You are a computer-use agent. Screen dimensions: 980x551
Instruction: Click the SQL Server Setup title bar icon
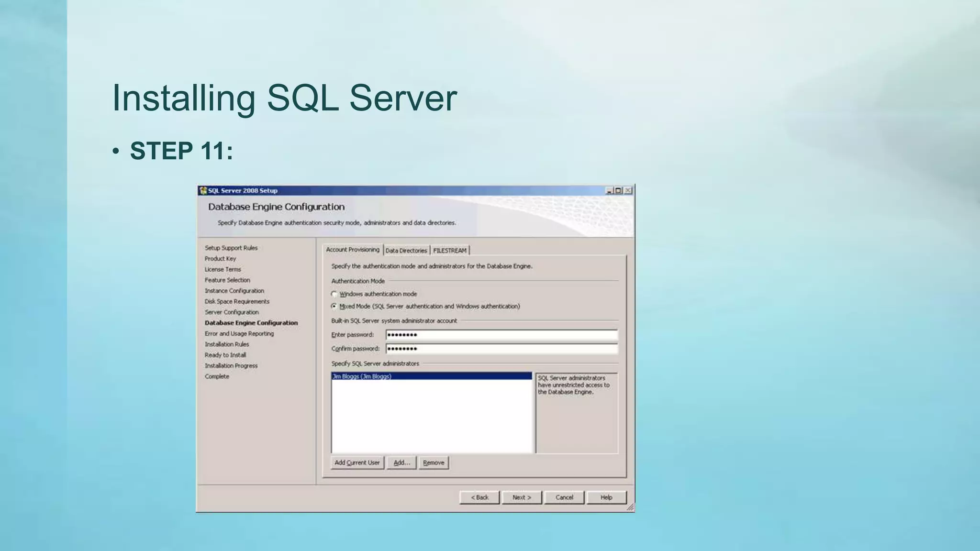tap(203, 191)
